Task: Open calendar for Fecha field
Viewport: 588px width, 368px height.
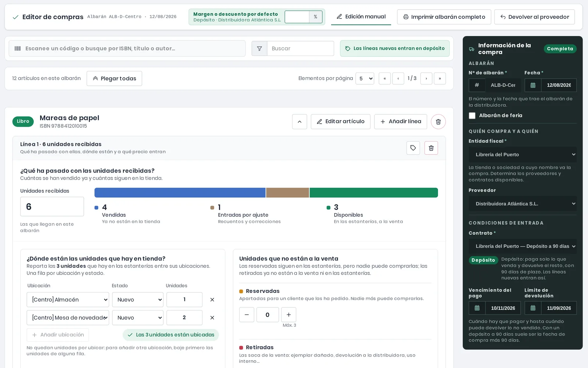Action: pos(533,85)
